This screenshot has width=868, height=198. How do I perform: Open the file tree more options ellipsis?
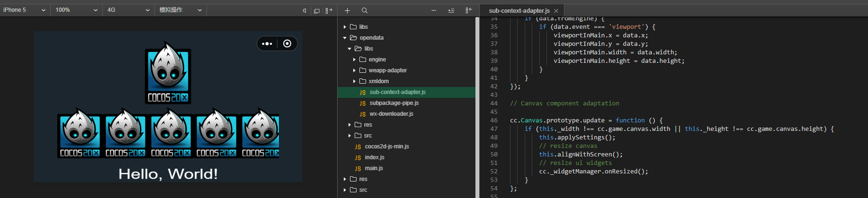(x=434, y=10)
